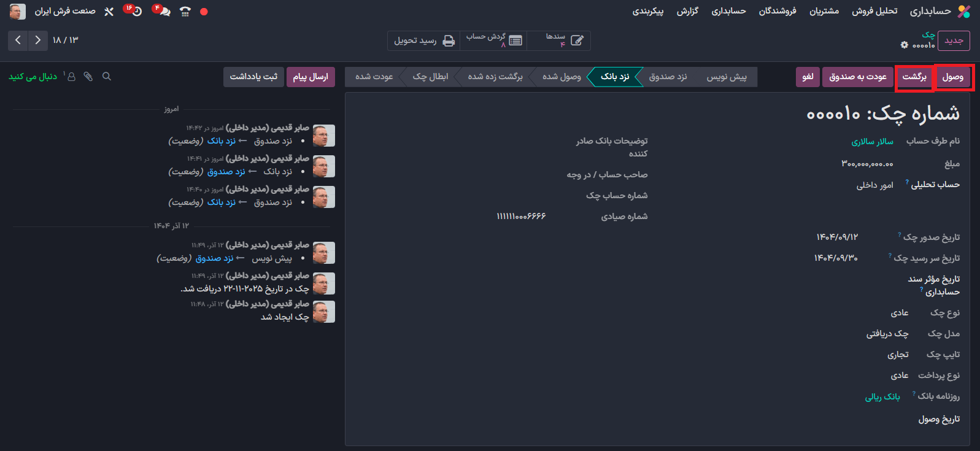980x451 pixels.
Task: Open سالار سالاری partner link
Action: click(x=872, y=142)
